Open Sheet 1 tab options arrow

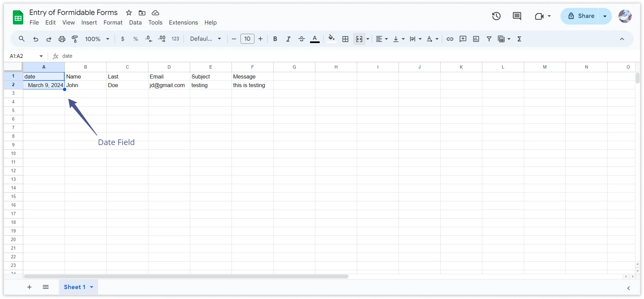tap(92, 287)
